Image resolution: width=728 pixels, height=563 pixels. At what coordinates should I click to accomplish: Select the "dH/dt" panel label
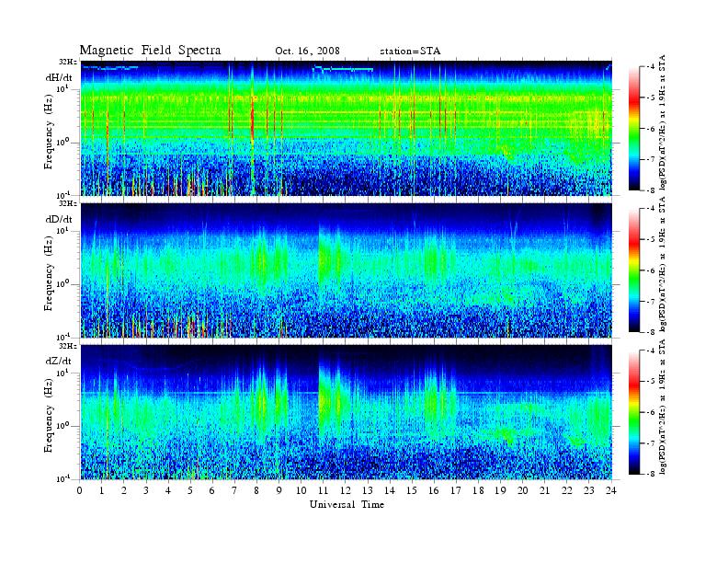[59, 78]
